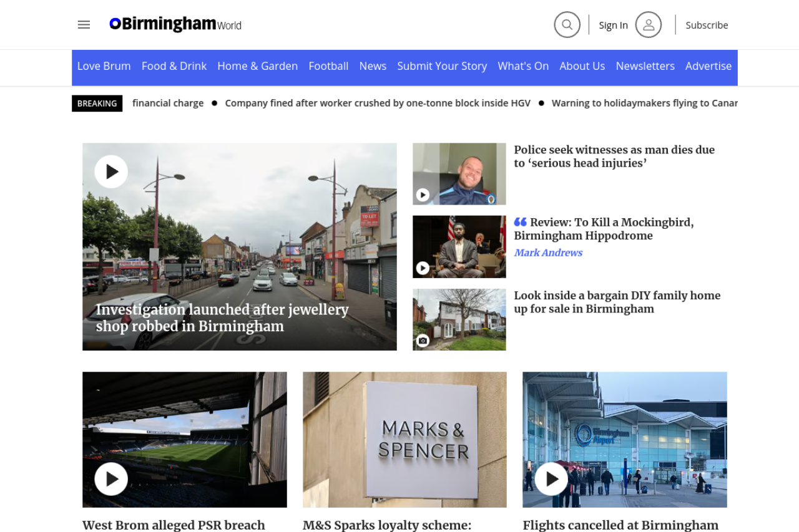Click the Sign In link

613,25
